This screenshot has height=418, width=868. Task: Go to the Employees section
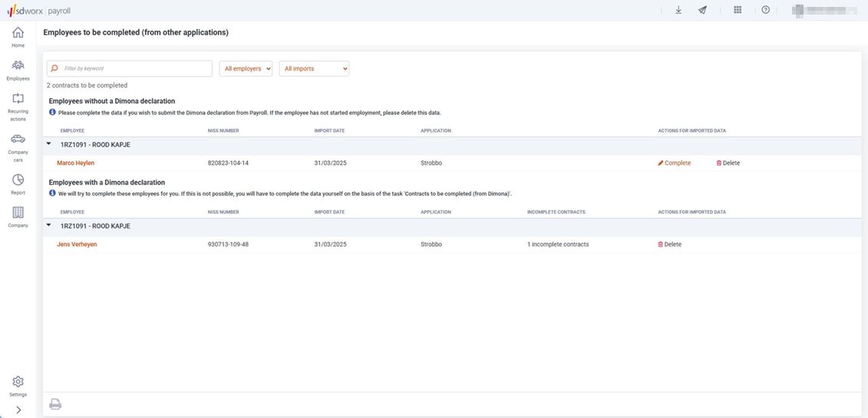(18, 67)
